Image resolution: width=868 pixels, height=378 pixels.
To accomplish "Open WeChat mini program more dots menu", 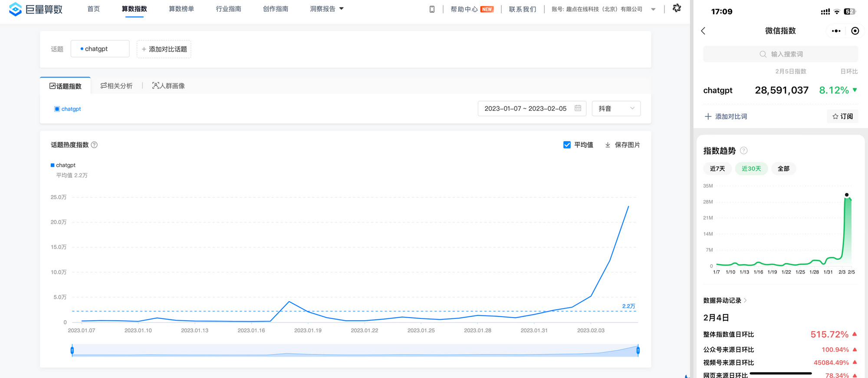I will tap(836, 31).
